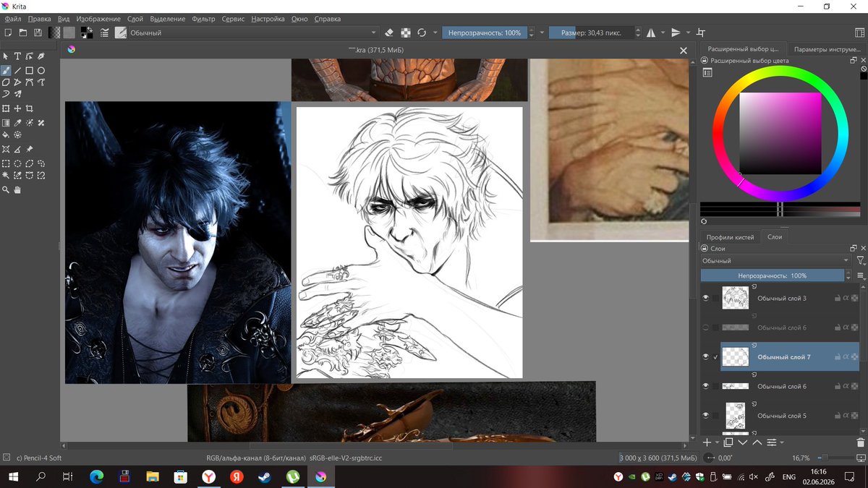Duplicate the layer in layers panel
The height and width of the screenshot is (488, 868).
click(728, 442)
